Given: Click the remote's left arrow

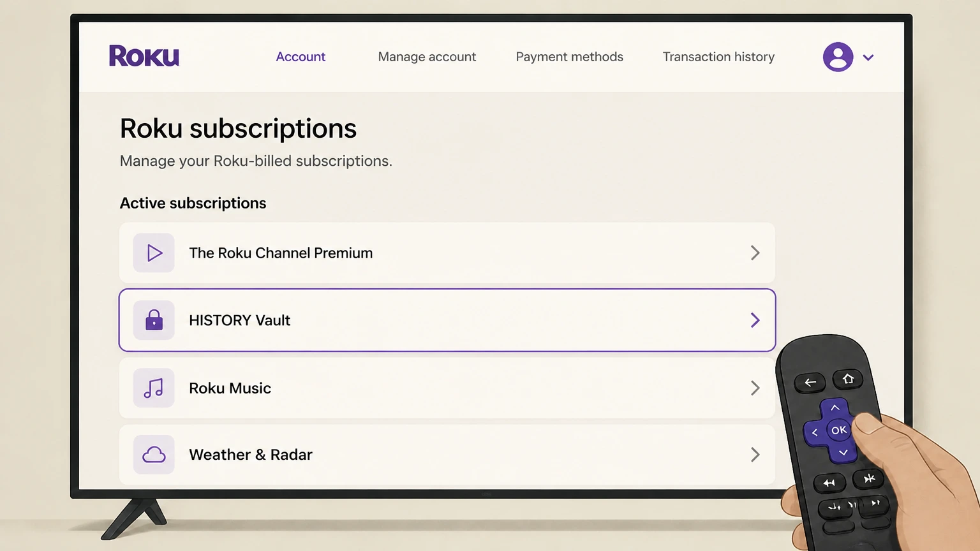Looking at the screenshot, I should pyautogui.click(x=815, y=433).
